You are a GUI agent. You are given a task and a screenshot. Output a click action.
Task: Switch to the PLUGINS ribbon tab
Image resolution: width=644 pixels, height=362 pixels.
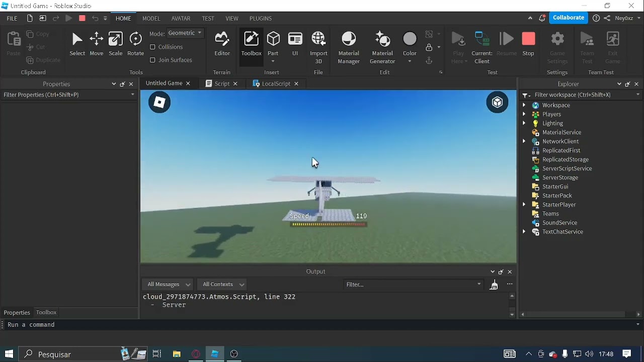coord(261,19)
